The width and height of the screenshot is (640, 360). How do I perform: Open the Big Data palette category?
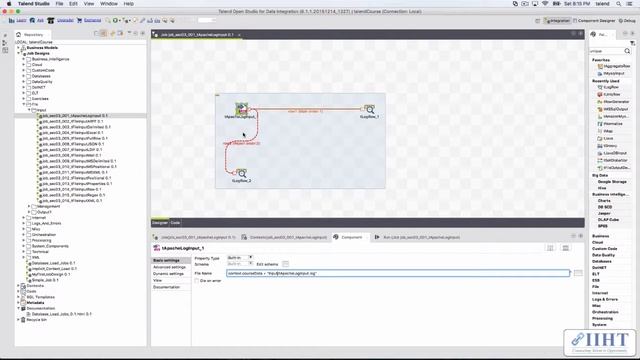tap(600, 175)
